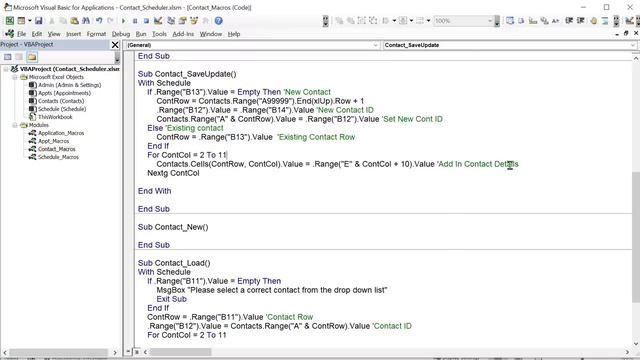Select Admin (Admin & Settings) sheet object

tap(69, 85)
